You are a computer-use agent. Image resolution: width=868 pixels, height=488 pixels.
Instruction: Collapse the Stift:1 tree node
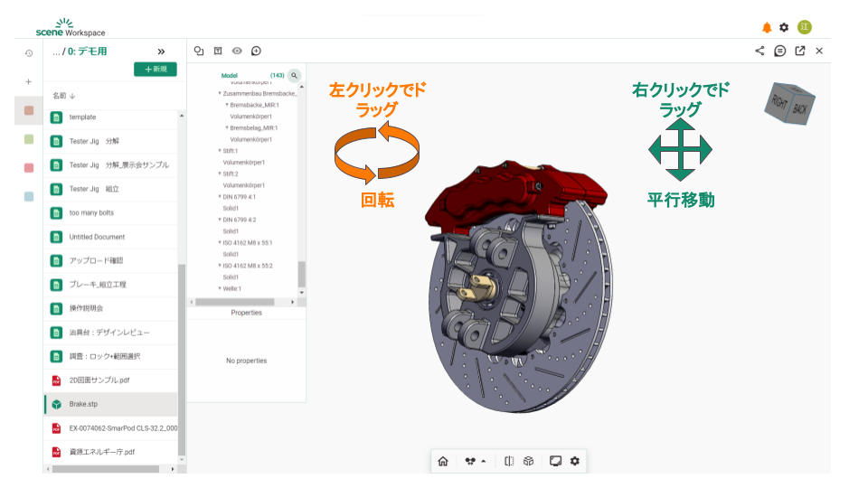[x=219, y=151]
